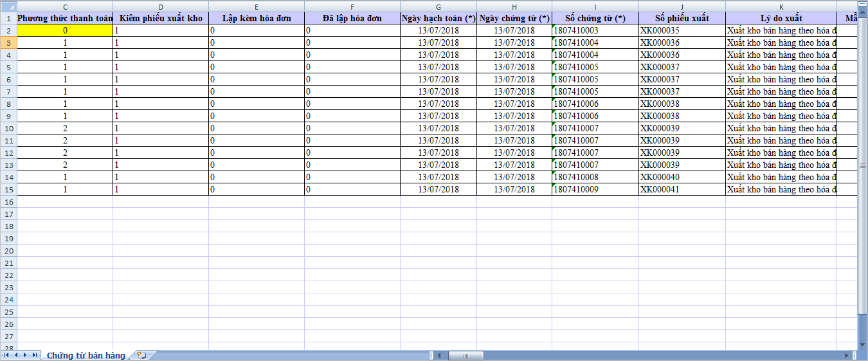
Task: Click the horizontal scrollbar thumb
Action: coord(465,355)
